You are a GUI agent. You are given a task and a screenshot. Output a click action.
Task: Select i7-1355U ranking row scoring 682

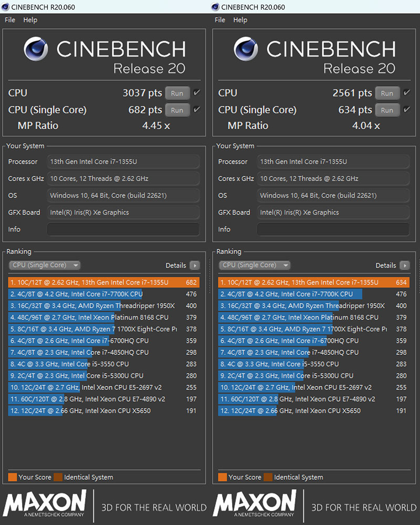(104, 282)
